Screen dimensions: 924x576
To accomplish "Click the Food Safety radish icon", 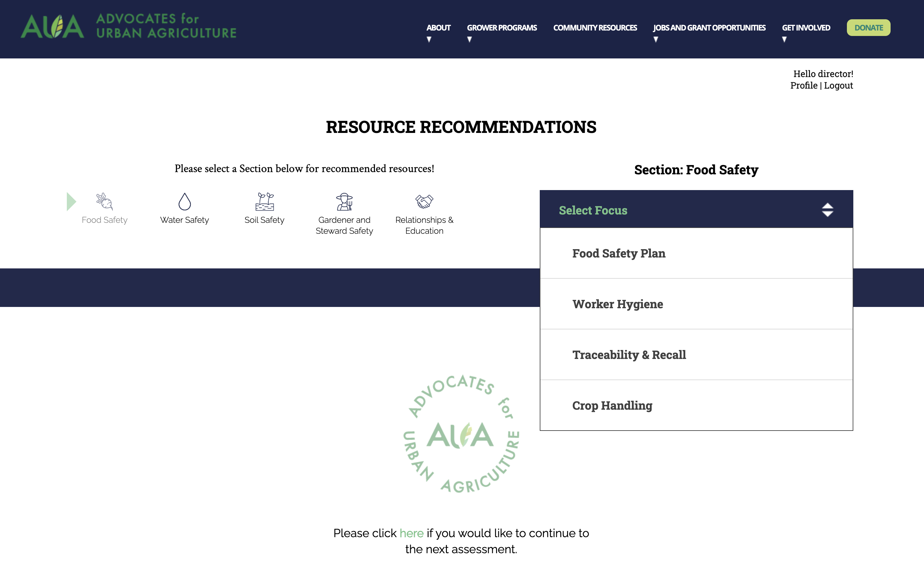I will (104, 202).
